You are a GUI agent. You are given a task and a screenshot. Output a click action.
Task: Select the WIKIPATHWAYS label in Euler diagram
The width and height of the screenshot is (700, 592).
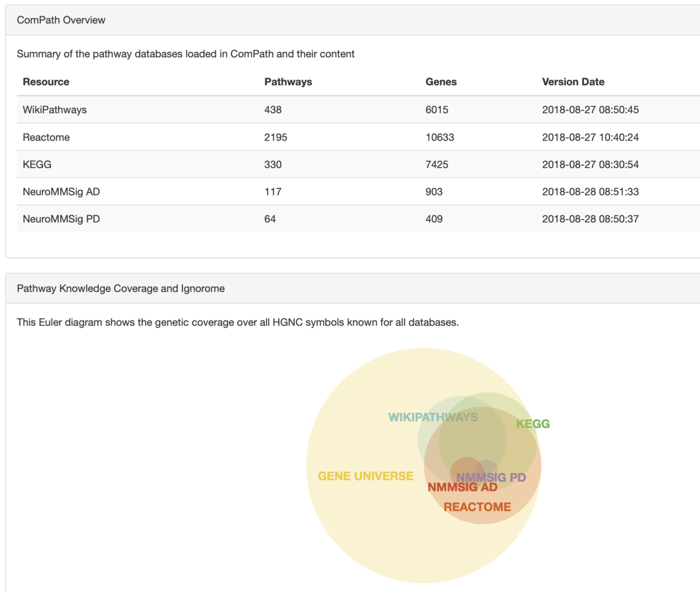[x=433, y=417]
